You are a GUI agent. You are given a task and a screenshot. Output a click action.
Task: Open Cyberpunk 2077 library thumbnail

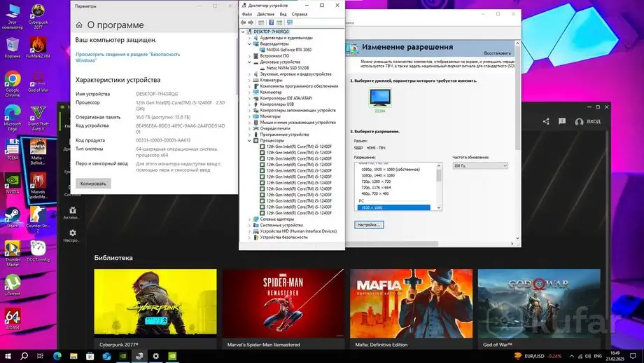click(155, 303)
